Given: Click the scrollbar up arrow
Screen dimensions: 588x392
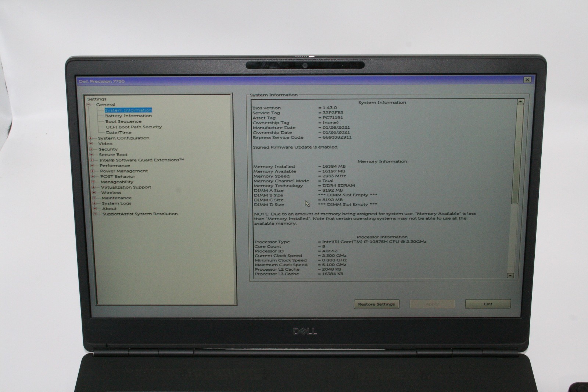Looking at the screenshot, I should point(520,101).
